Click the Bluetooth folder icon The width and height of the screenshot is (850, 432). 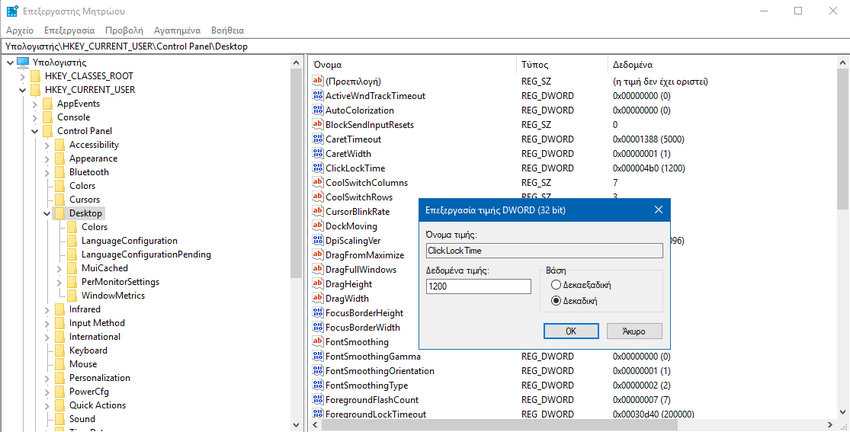click(60, 172)
